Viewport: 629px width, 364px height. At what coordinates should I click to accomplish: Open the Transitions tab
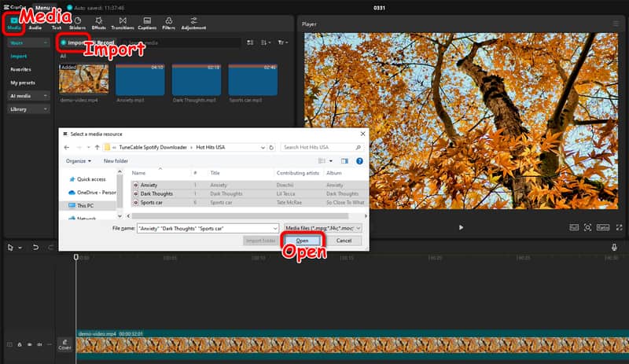point(123,24)
